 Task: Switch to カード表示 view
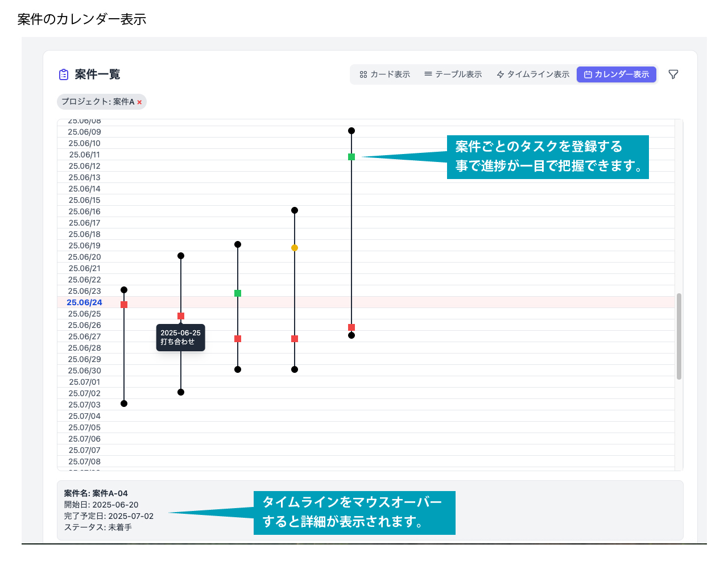(x=385, y=74)
